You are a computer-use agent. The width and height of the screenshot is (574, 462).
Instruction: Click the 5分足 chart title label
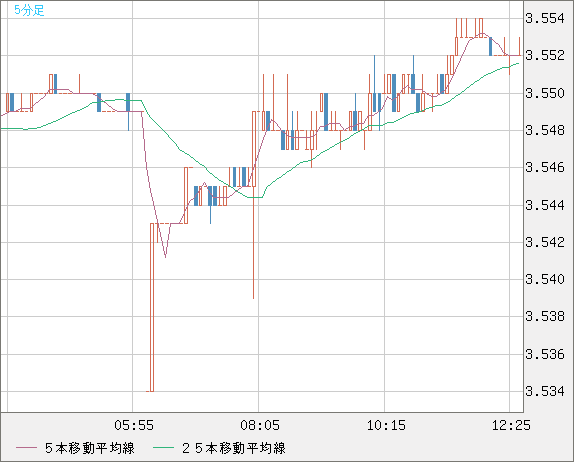tap(29, 10)
